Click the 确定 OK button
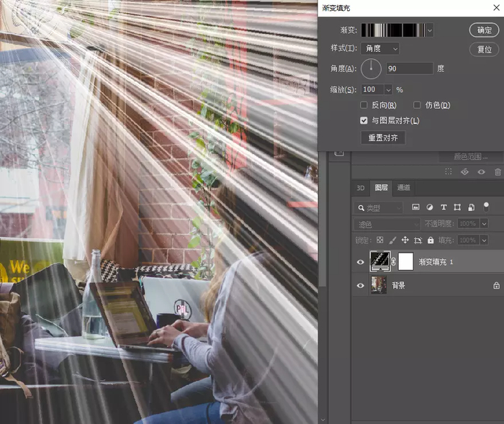Image resolution: width=504 pixels, height=424 pixels. click(484, 30)
